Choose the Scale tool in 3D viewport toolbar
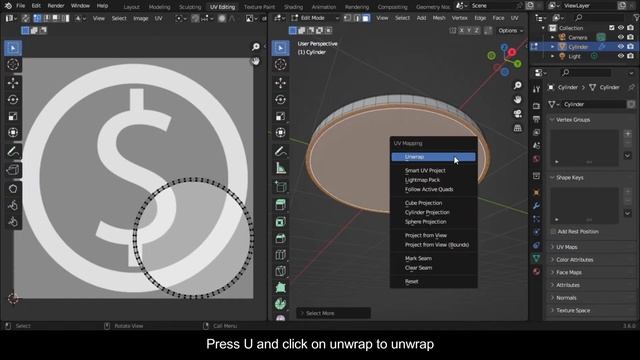 [280, 116]
